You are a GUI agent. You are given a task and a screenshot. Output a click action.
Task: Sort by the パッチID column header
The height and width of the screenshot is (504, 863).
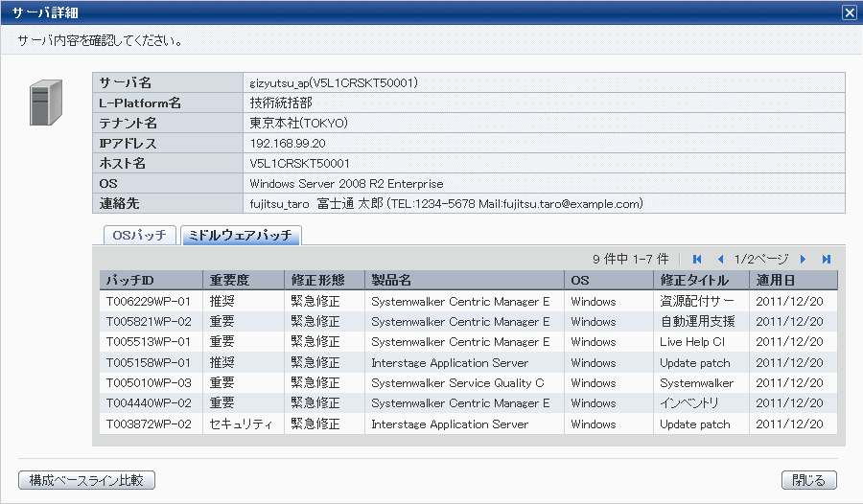pos(151,280)
